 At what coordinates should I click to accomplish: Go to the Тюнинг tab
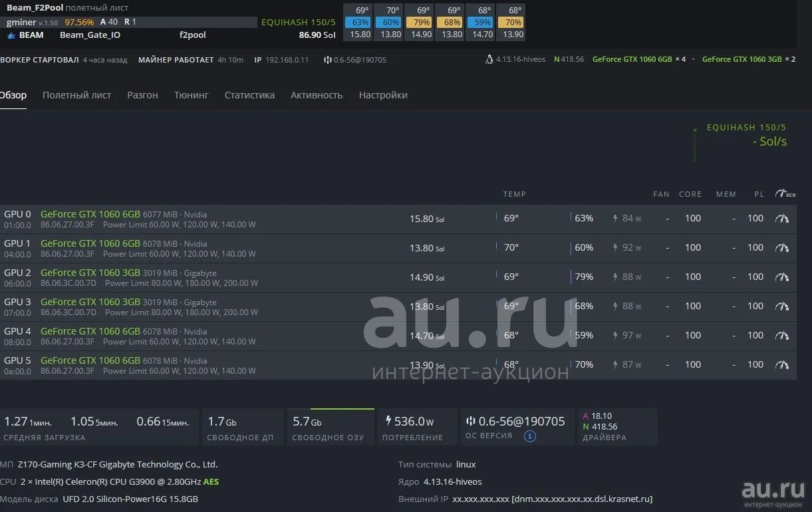(192, 95)
